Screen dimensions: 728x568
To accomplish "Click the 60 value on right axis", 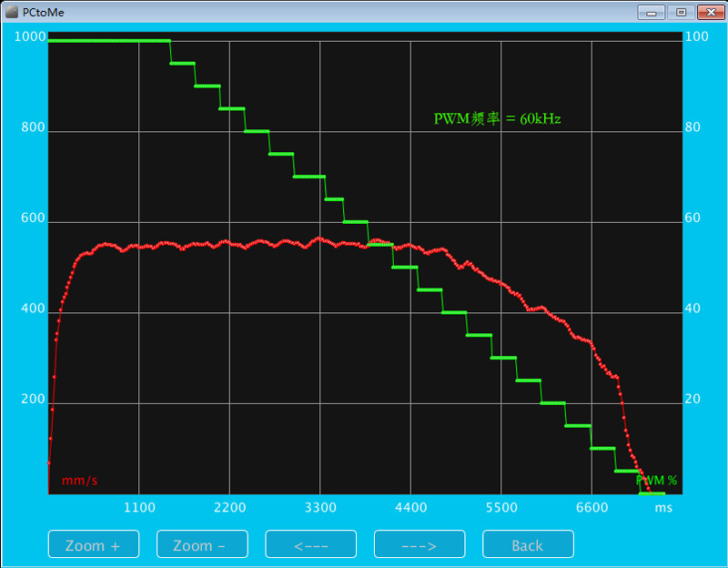I will tap(693, 218).
